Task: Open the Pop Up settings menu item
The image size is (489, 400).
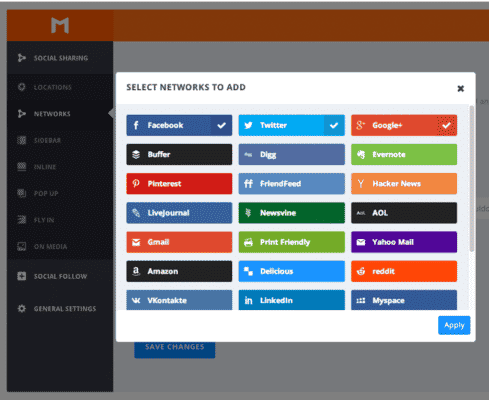Action: point(46,193)
